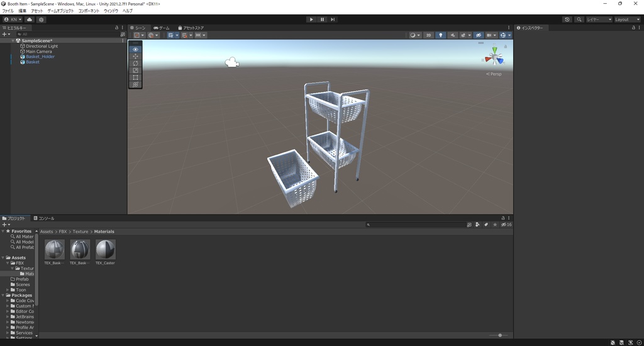Toggle scene visibility (crossed eye) button

[479, 35]
